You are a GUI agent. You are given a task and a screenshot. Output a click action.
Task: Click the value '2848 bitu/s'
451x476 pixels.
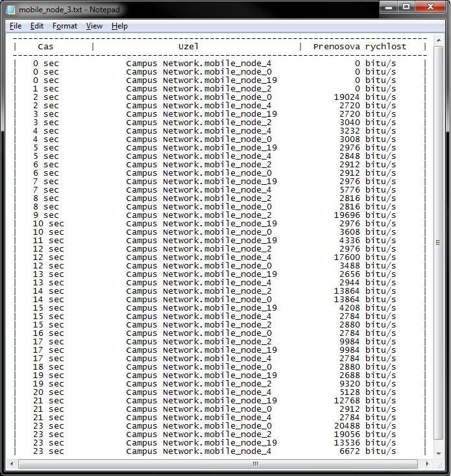(x=367, y=156)
